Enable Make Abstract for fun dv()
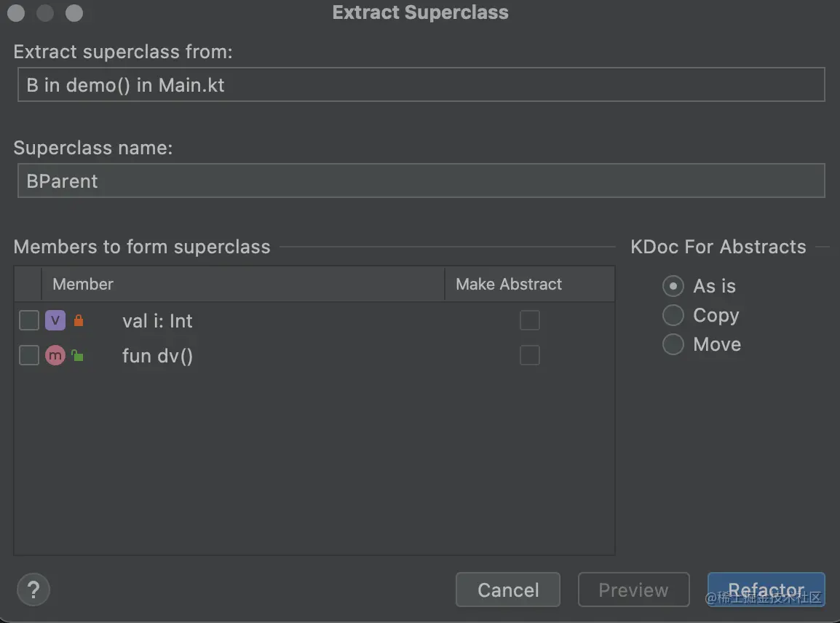Image resolution: width=840 pixels, height=623 pixels. pos(529,355)
